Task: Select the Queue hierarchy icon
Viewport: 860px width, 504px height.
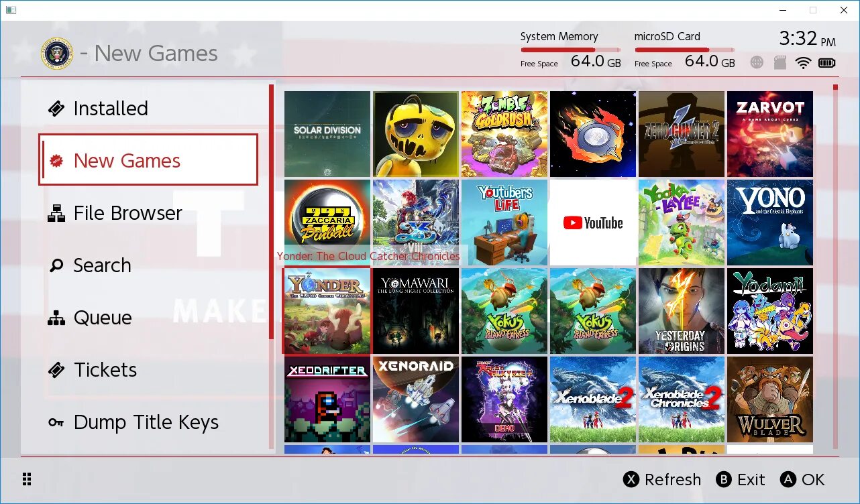Action: click(x=58, y=318)
